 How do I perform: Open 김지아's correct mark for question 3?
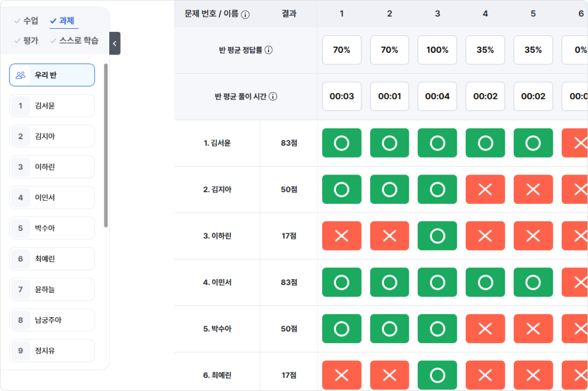click(x=437, y=190)
